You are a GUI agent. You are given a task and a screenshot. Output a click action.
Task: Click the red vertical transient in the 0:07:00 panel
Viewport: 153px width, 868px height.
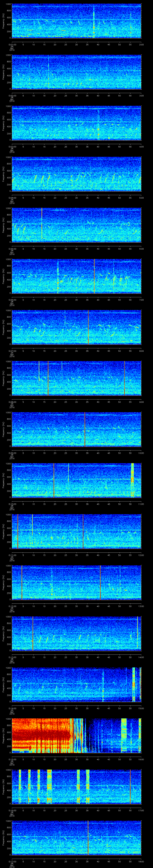[88, 327]
